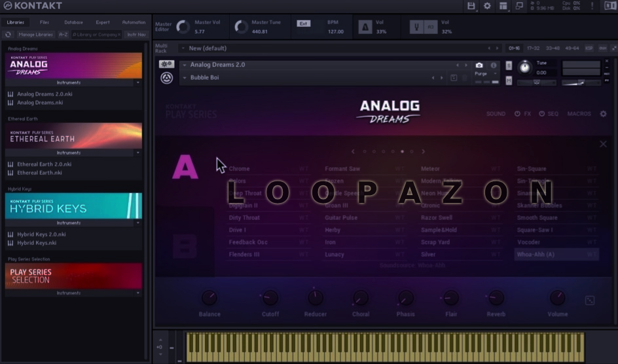Open Play Series Selection Instruments dropdown
The image size is (618, 364).
click(137, 293)
